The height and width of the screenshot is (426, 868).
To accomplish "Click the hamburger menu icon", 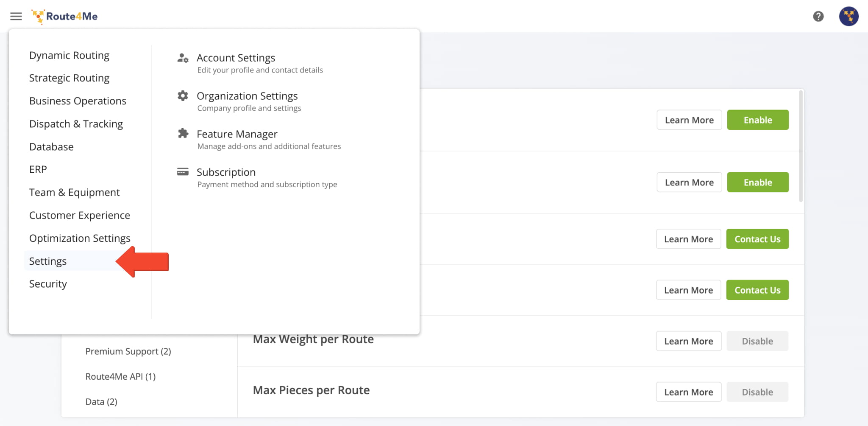I will [x=16, y=17].
